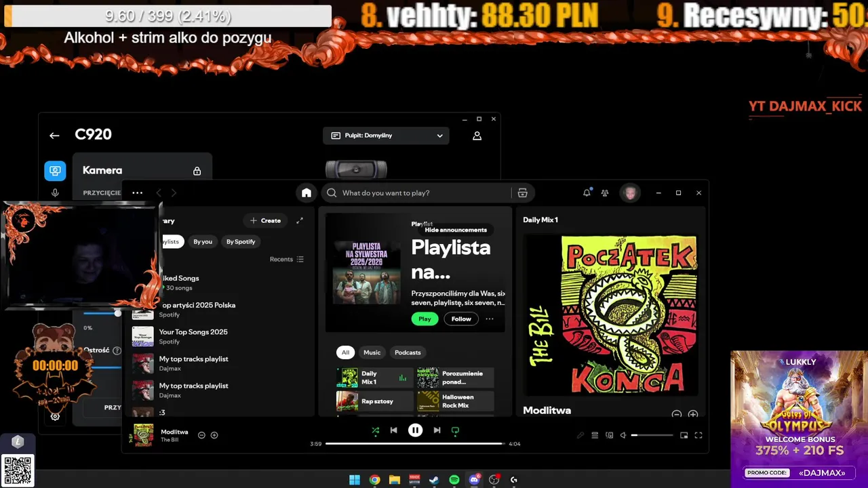
Task: Go back with arrow in C920 window
Action: click(x=54, y=136)
